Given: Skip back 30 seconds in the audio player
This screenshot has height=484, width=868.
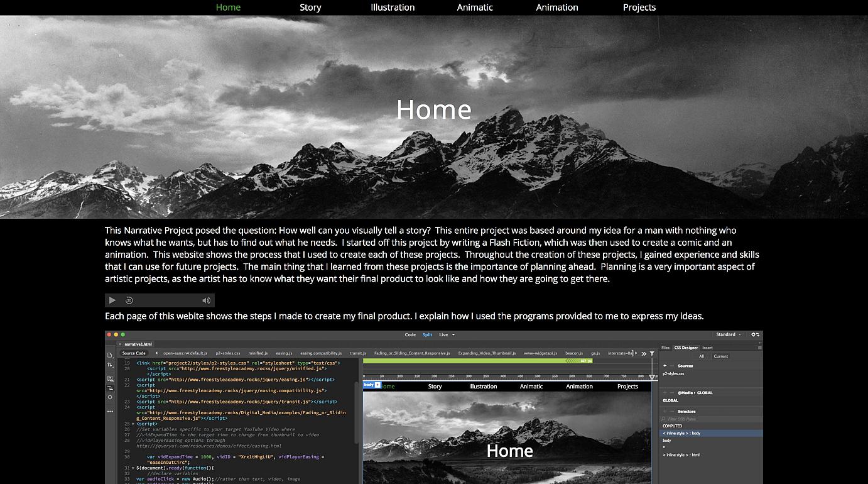Looking at the screenshot, I should tap(129, 300).
